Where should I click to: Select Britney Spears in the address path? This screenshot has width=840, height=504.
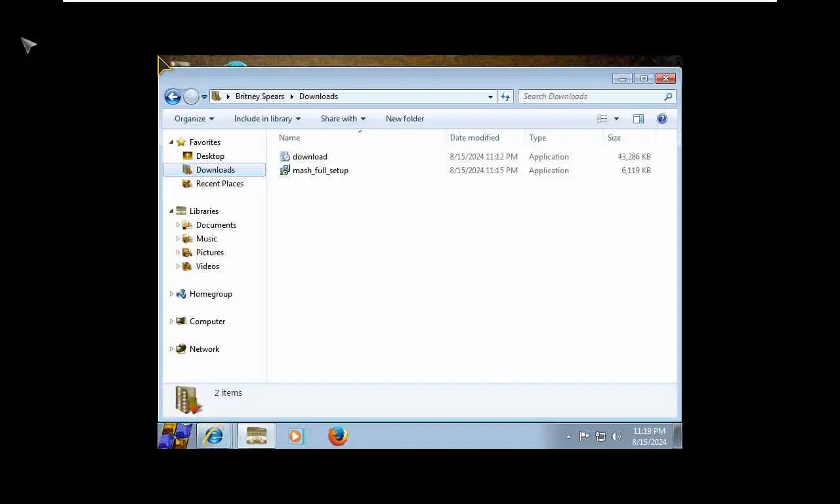260,96
